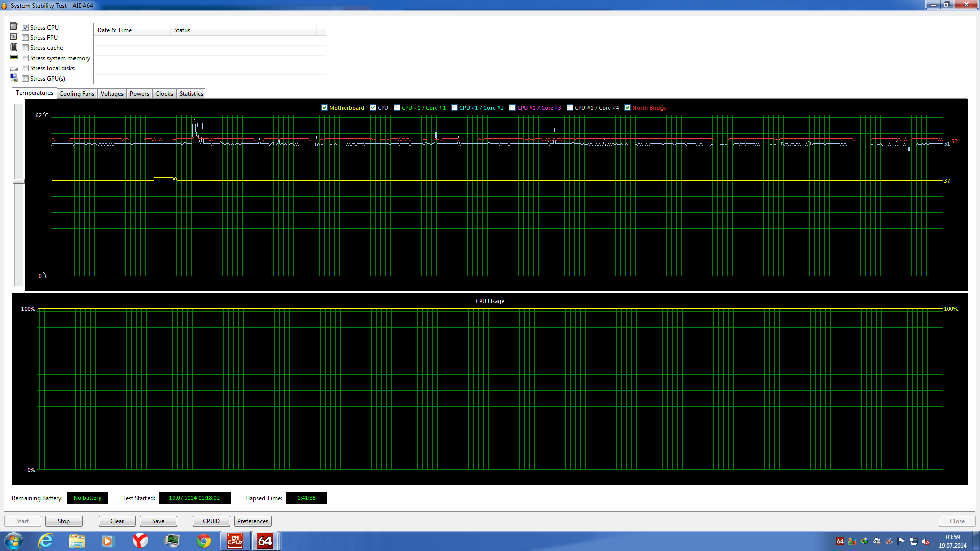Image resolution: width=980 pixels, height=551 pixels.
Task: Click the No battery status field
Action: point(87,498)
